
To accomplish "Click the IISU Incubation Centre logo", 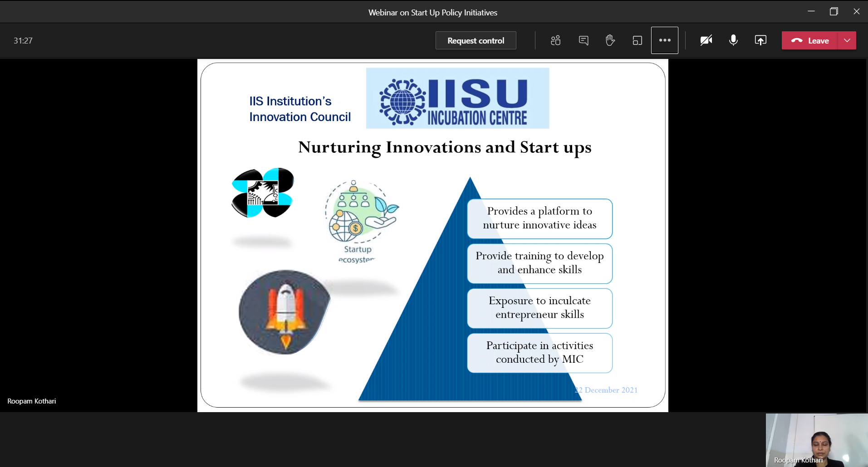I will pyautogui.click(x=457, y=98).
